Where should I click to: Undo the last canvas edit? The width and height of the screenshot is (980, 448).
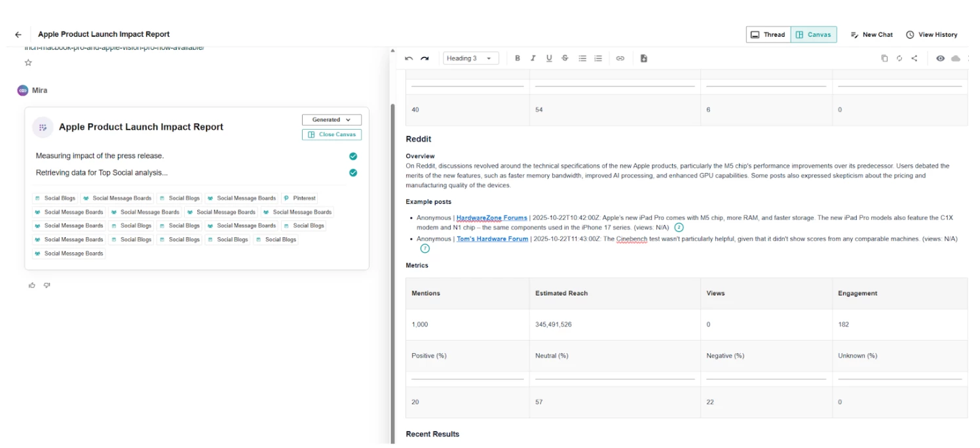pyautogui.click(x=409, y=58)
